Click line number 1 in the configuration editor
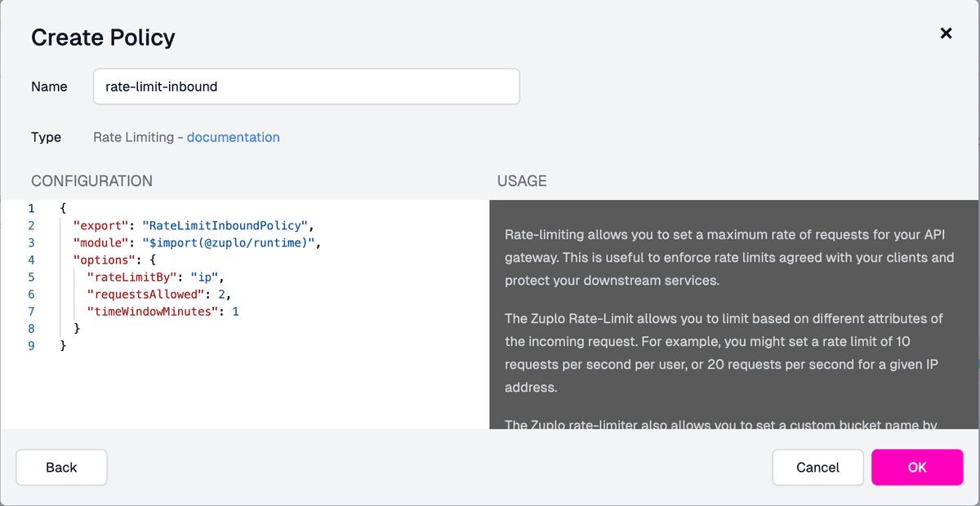980x506 pixels. coord(31,208)
